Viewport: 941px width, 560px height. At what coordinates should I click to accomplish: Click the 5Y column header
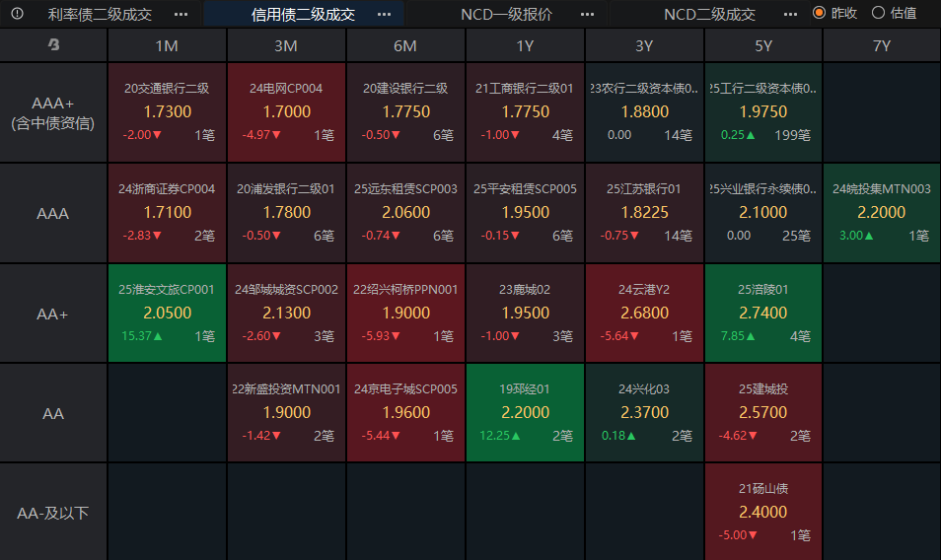click(x=763, y=45)
